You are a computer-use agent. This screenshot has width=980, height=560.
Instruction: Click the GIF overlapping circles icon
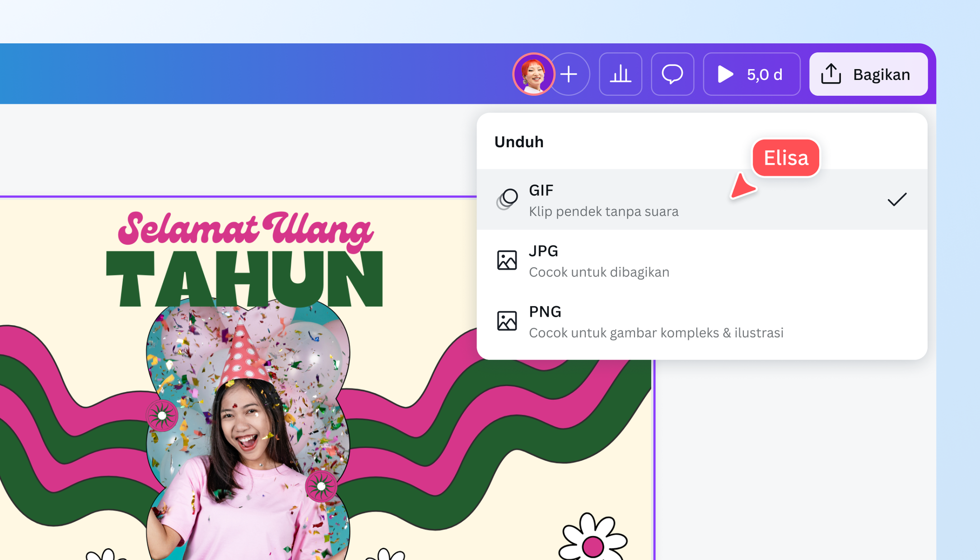507,199
